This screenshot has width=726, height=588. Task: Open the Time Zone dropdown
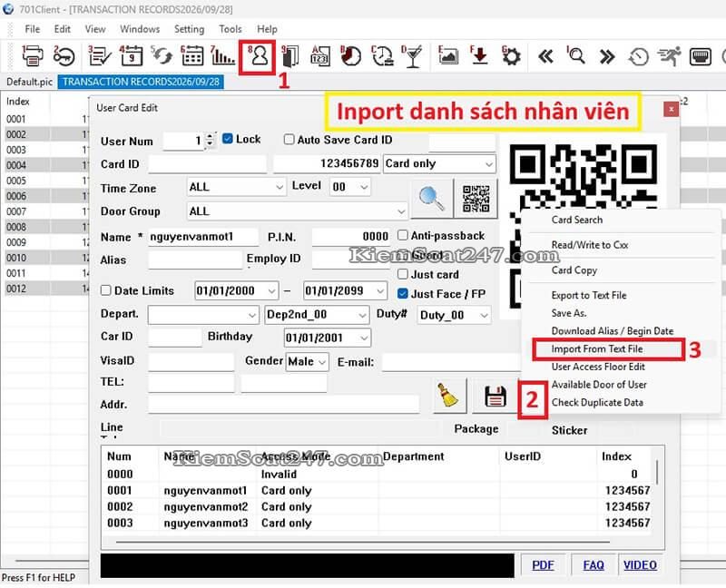pyautogui.click(x=236, y=187)
